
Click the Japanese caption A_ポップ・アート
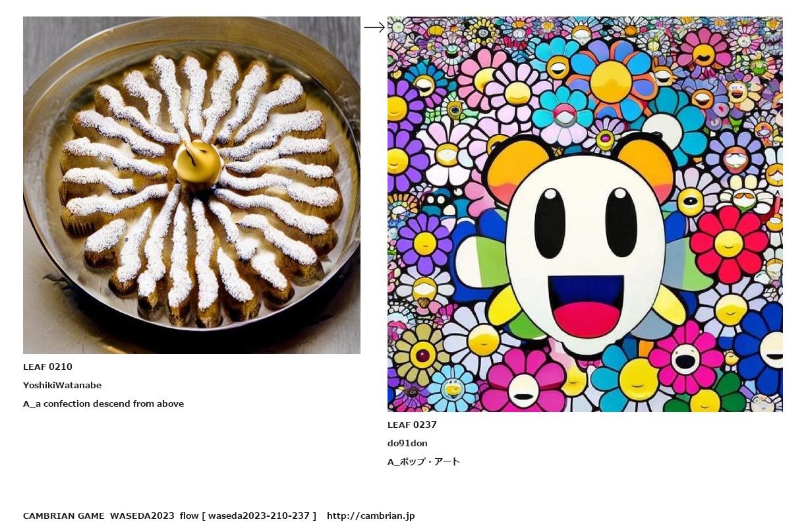click(x=424, y=462)
